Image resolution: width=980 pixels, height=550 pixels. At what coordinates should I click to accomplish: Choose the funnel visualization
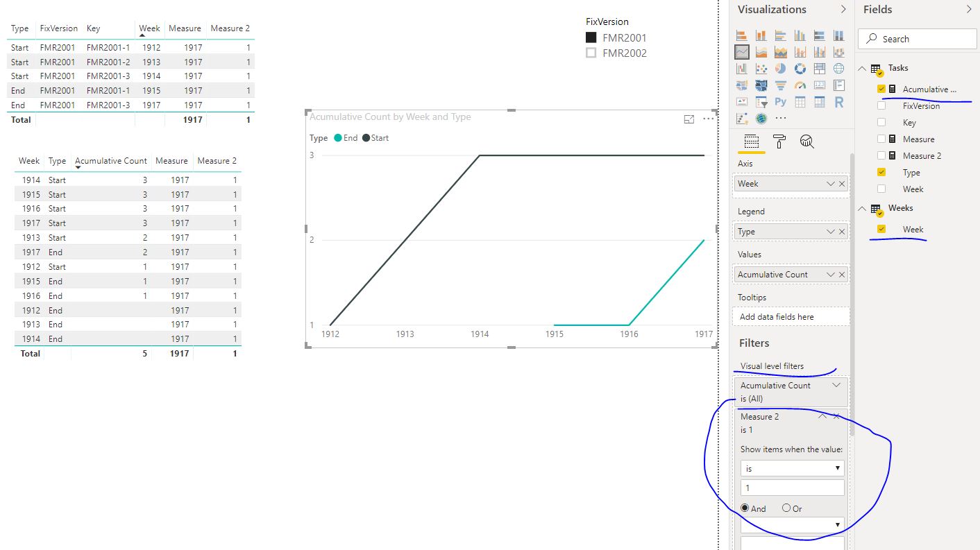(781, 85)
